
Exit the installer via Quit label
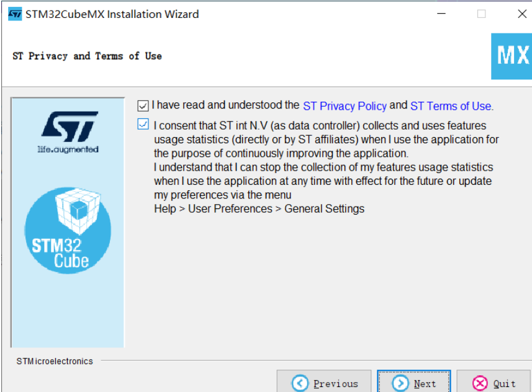pos(504,384)
